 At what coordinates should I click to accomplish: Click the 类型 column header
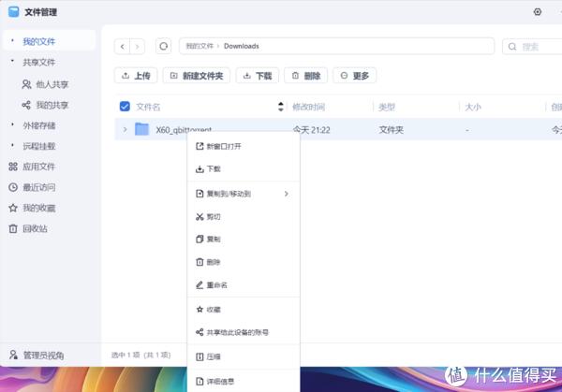point(387,107)
